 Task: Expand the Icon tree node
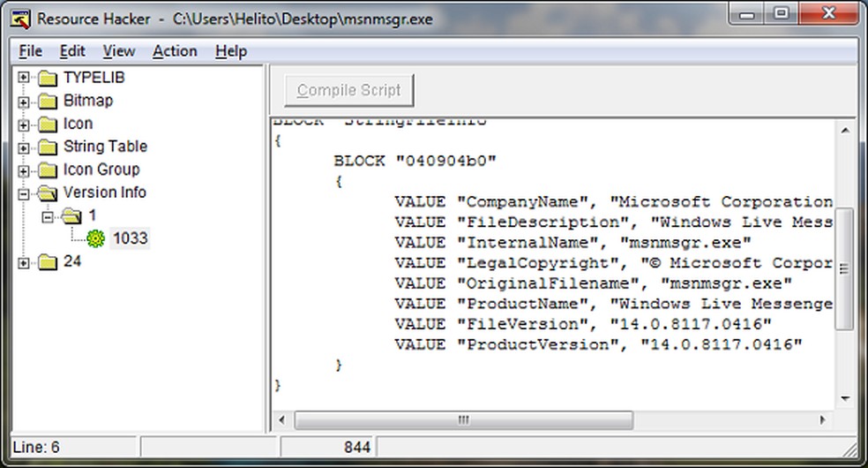[x=23, y=125]
